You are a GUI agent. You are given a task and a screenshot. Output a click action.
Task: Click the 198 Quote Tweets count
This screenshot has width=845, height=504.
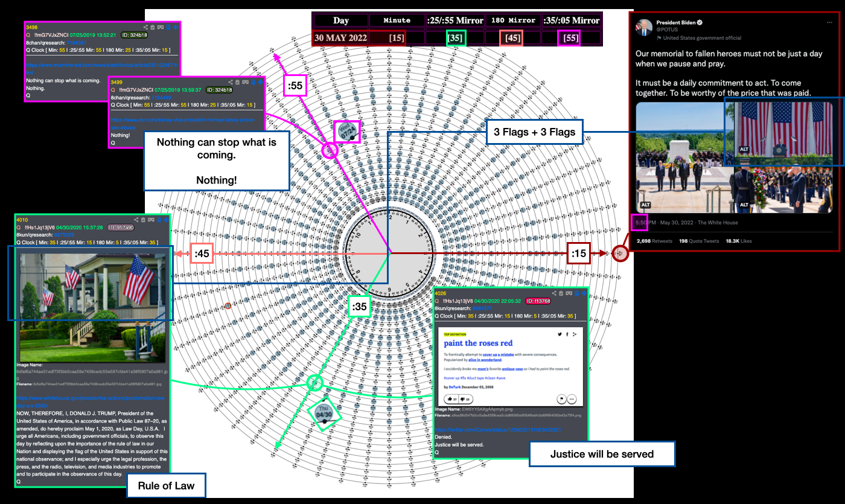point(699,241)
